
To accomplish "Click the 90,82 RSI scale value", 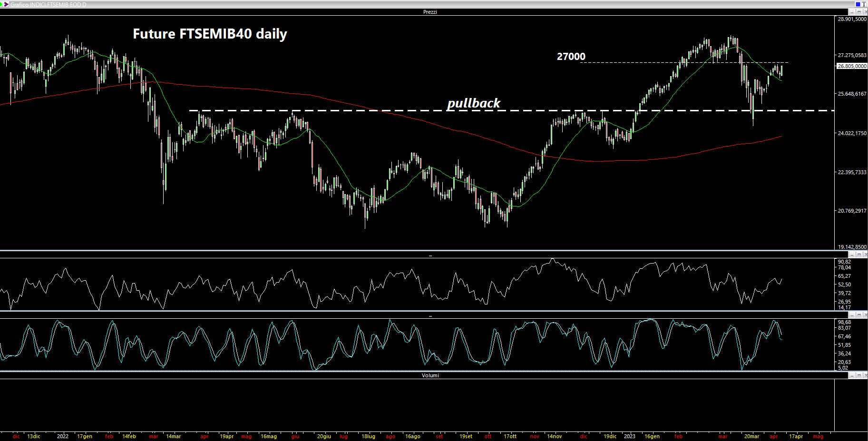I will coord(844,262).
